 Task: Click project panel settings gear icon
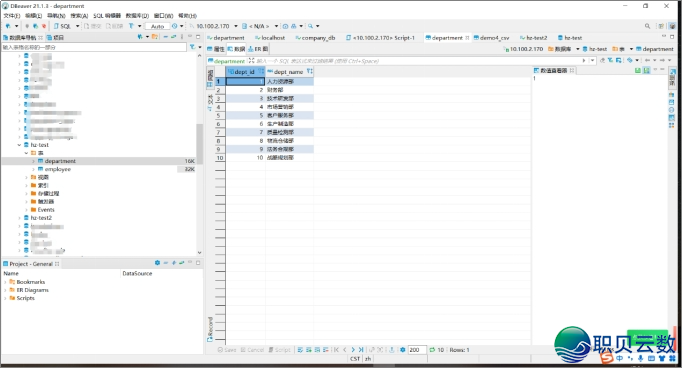pos(157,263)
